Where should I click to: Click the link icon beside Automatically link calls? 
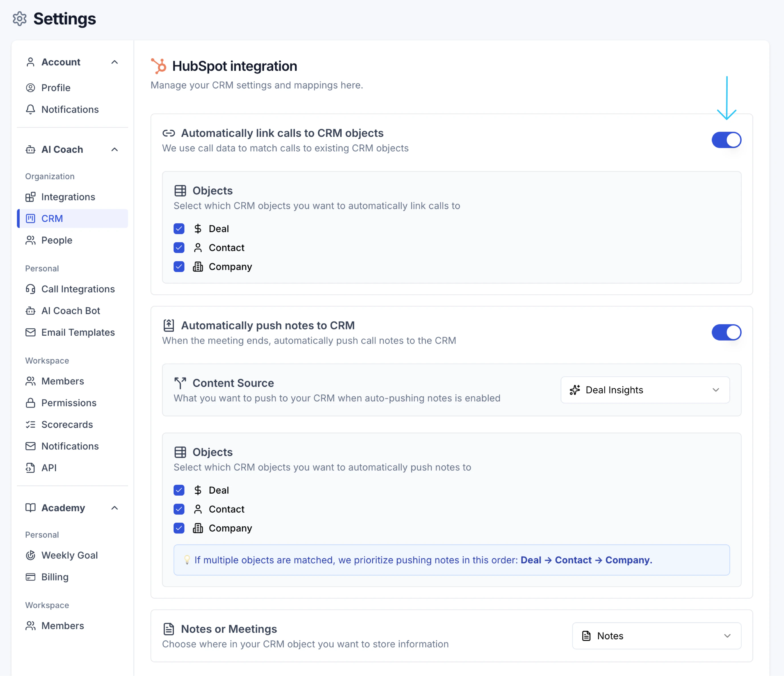[x=169, y=133]
